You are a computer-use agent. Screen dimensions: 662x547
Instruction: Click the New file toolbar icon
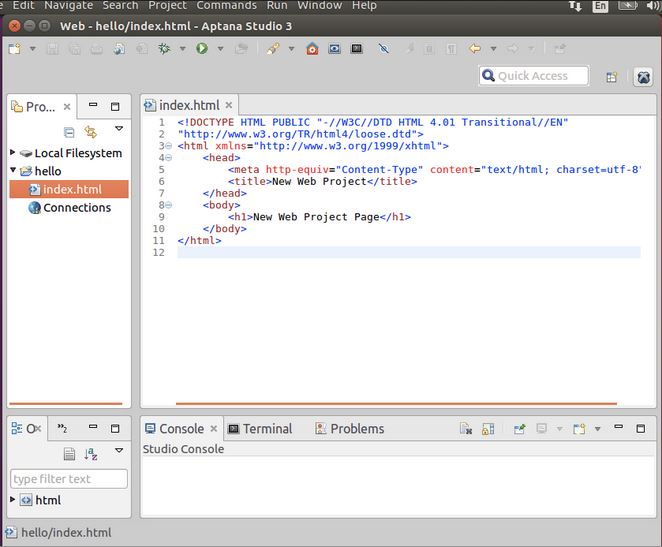pyautogui.click(x=14, y=49)
